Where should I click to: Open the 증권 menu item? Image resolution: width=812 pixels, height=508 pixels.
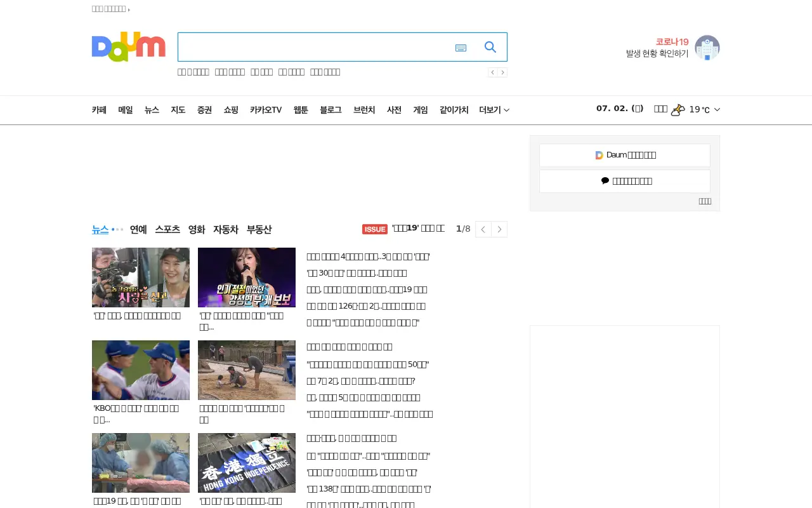click(x=204, y=110)
